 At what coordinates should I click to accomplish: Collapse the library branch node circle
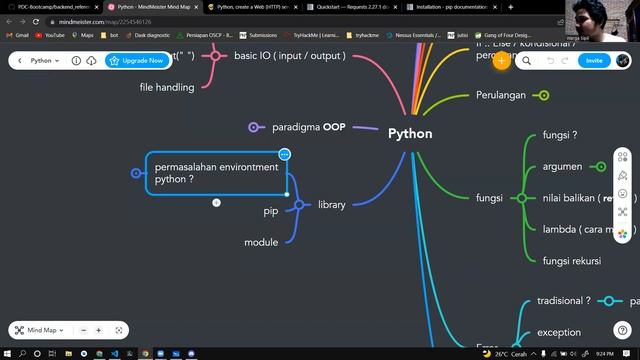point(300,204)
